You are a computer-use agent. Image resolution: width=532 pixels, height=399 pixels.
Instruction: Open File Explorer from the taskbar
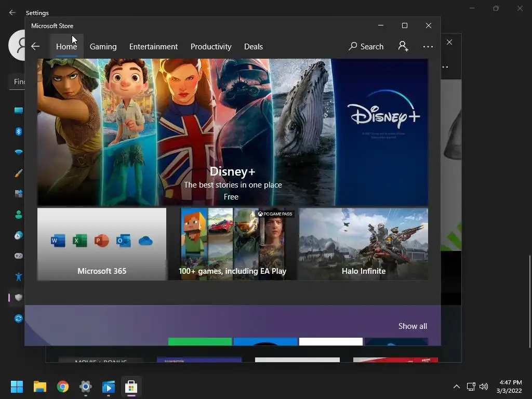[x=39, y=387]
